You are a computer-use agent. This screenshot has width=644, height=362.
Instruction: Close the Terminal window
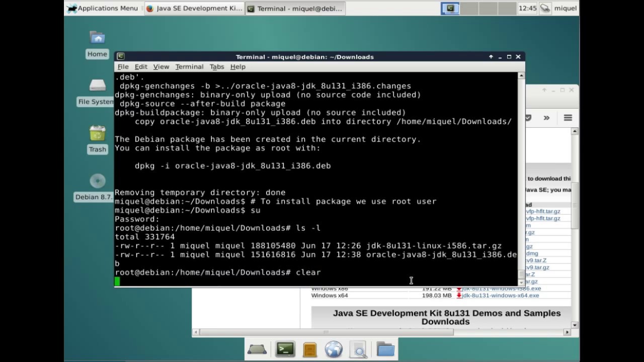(x=518, y=57)
